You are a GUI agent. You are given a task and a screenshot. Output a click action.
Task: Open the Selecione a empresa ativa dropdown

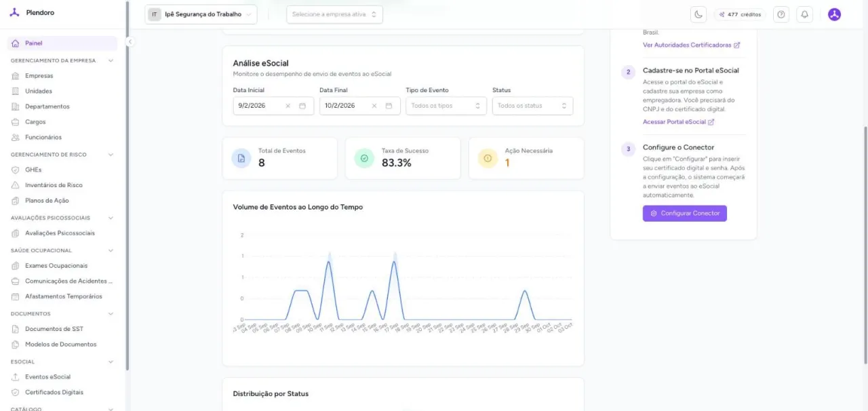tap(334, 14)
